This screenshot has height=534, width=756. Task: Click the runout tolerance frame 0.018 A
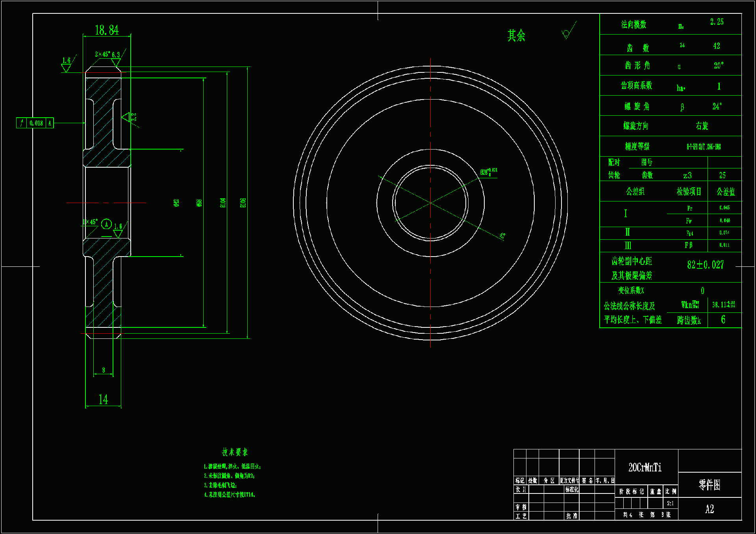[35, 123]
